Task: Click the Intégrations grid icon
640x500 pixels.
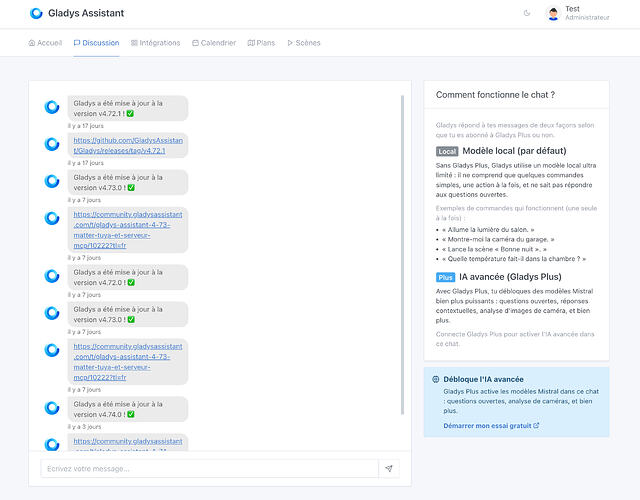Action: 134,43
